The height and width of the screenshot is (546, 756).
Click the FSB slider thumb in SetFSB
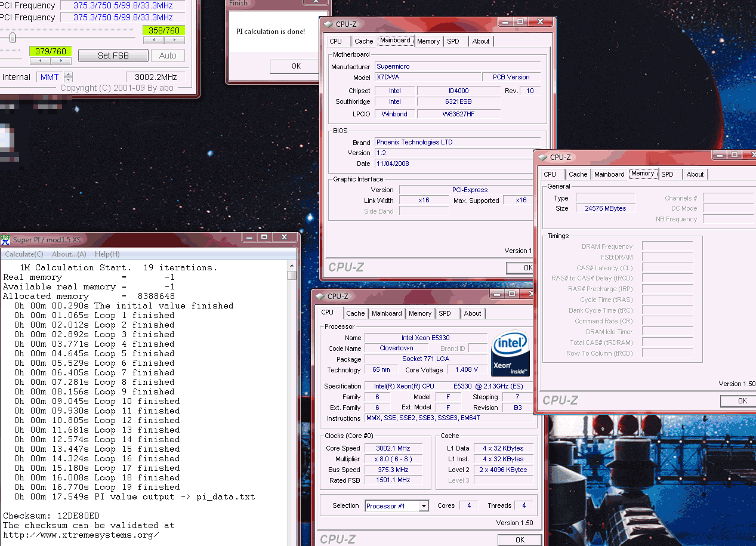12,38
